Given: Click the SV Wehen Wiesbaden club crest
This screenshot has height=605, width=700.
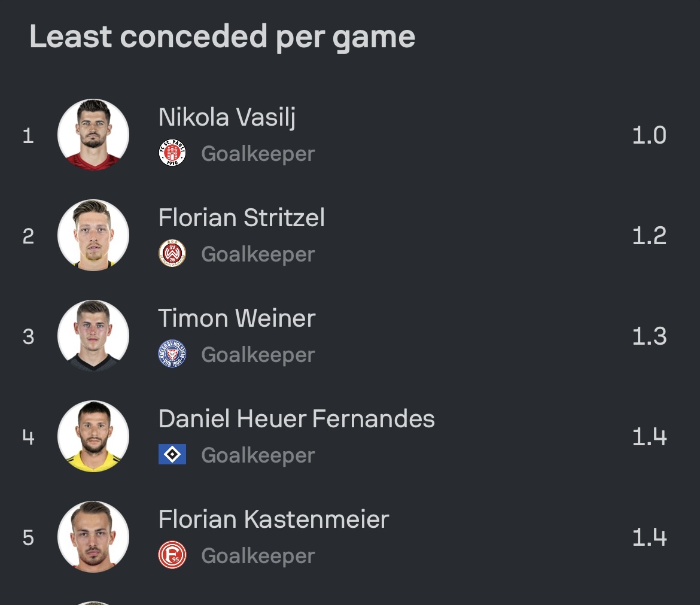Looking at the screenshot, I should (172, 253).
